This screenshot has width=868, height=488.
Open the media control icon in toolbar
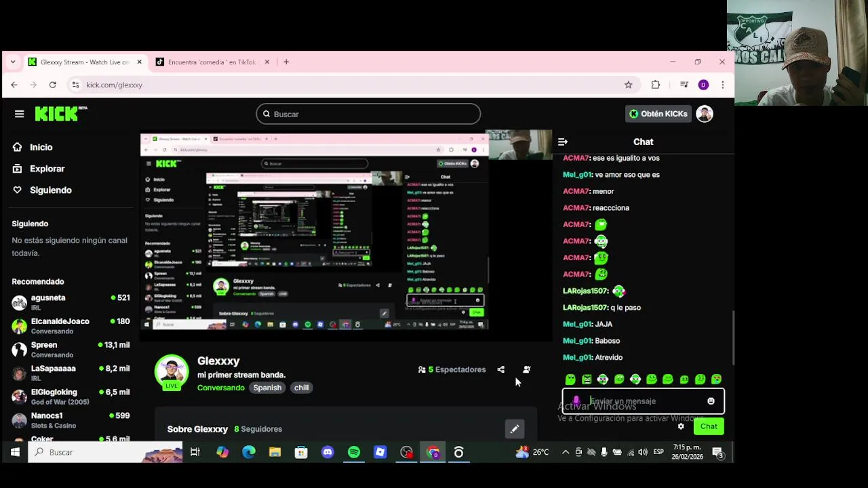[684, 85]
